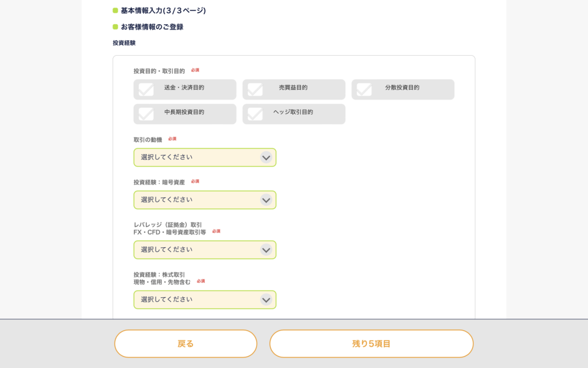Click the chevron icon for 投資経験:暗号資産

(266, 200)
